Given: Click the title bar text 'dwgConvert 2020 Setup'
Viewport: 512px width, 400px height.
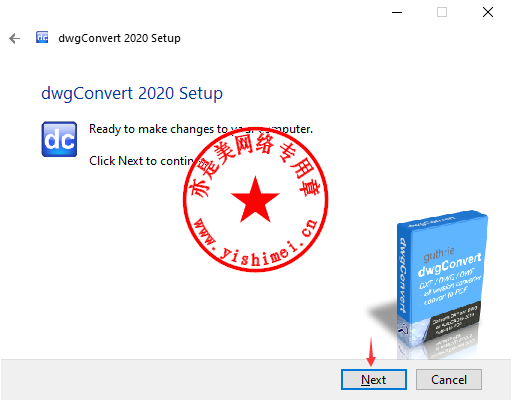Looking at the screenshot, I should 119,38.
